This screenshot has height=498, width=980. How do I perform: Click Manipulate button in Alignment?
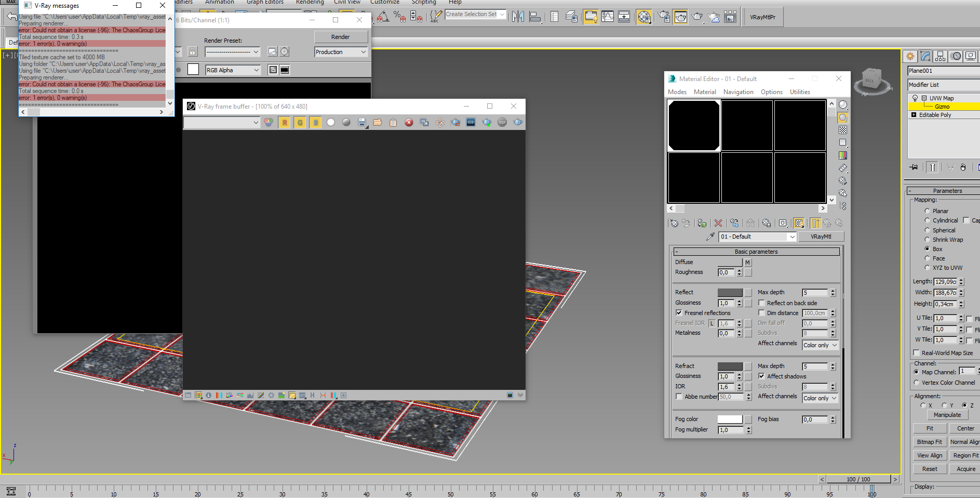pyautogui.click(x=947, y=415)
